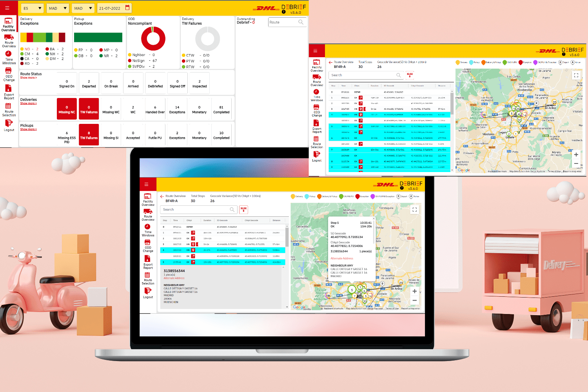Expand the second MAD dropdown
The height and width of the screenshot is (392, 588).
(83, 8)
